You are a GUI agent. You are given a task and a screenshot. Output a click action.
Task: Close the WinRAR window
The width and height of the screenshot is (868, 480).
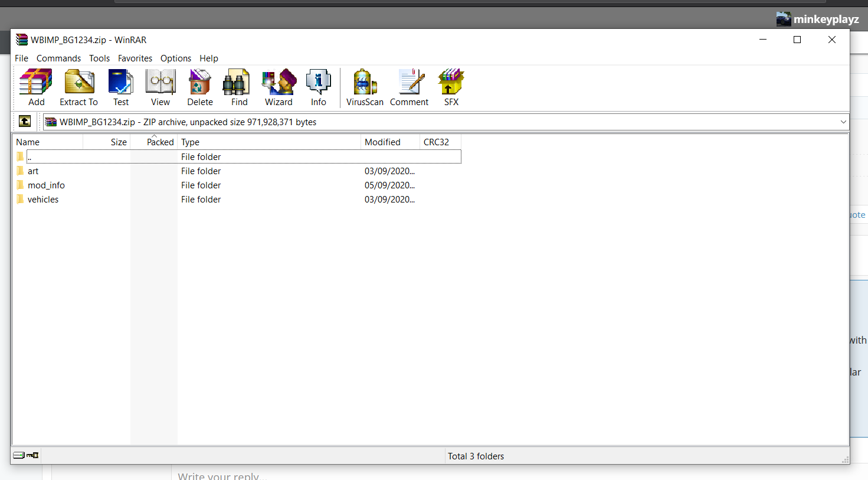pos(831,40)
